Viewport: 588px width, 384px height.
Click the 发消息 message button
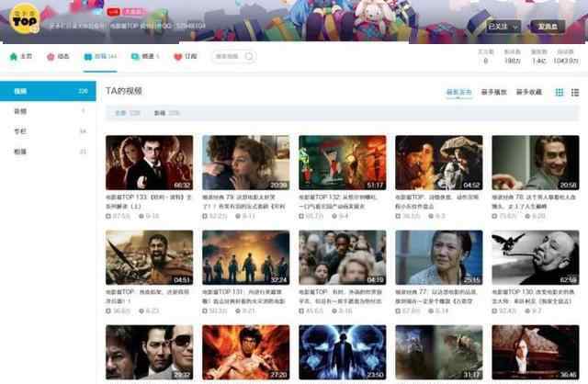click(548, 27)
